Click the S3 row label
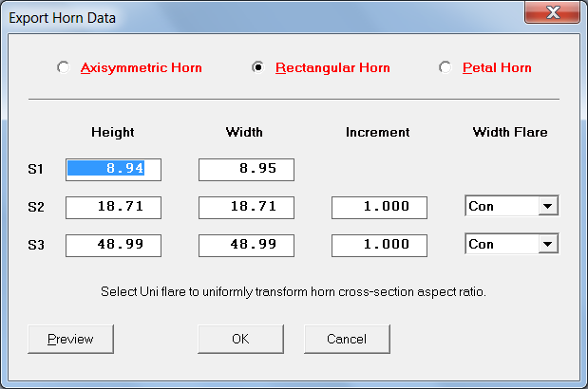This screenshot has width=588, height=389. pyautogui.click(x=36, y=245)
